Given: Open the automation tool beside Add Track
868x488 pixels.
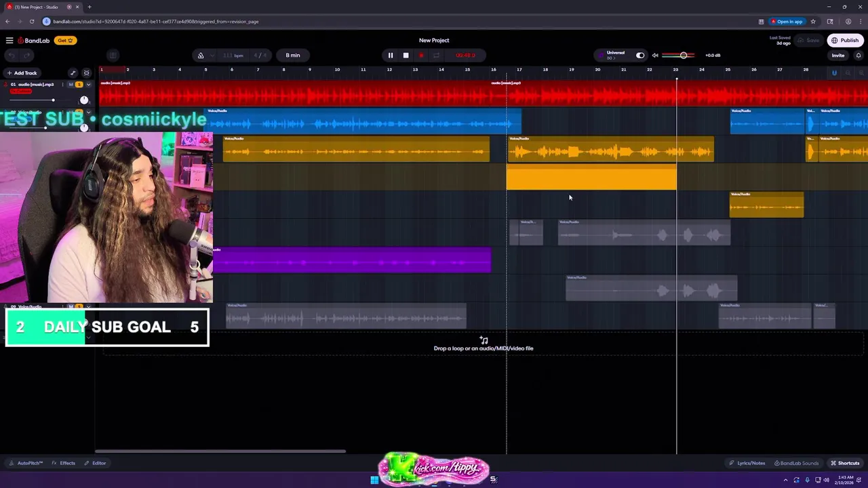Looking at the screenshot, I should click(73, 73).
